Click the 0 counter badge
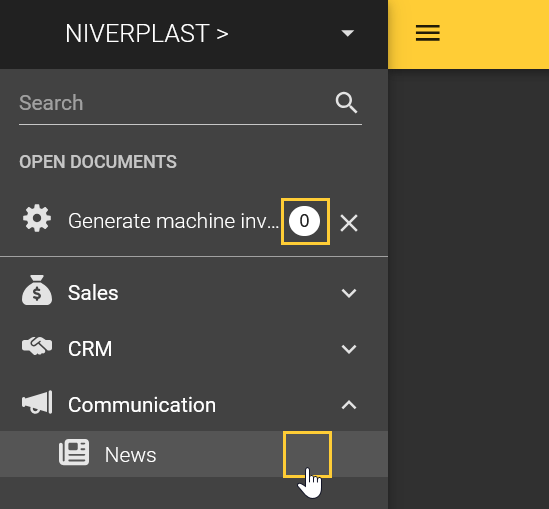 [304, 221]
